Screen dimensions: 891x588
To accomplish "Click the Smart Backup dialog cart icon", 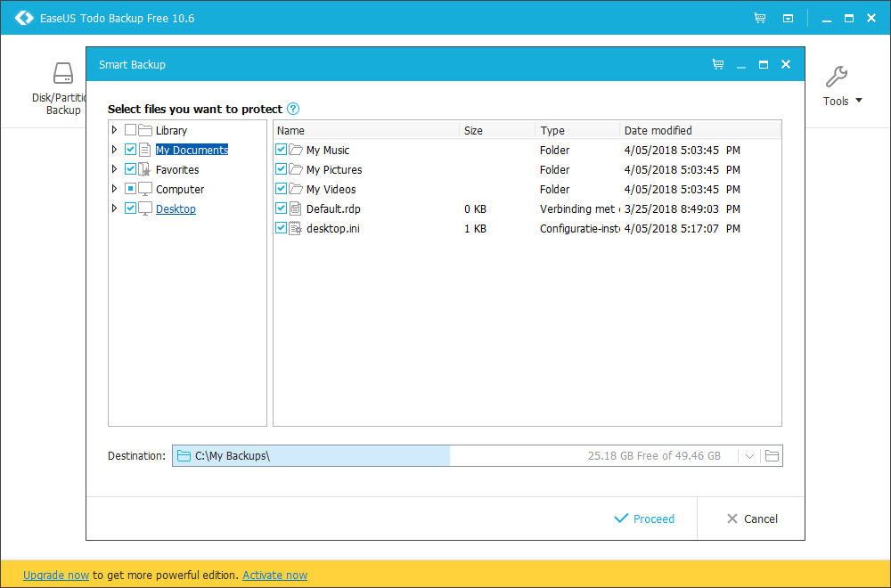I will [718, 64].
